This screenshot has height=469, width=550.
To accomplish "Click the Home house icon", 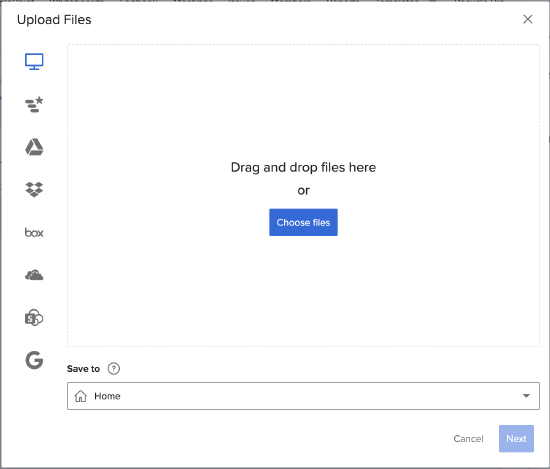I will coord(81,396).
